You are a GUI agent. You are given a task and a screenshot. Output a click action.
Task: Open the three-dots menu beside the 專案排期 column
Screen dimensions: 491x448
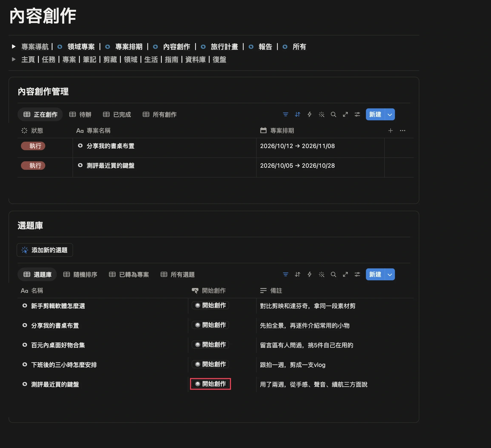403,131
